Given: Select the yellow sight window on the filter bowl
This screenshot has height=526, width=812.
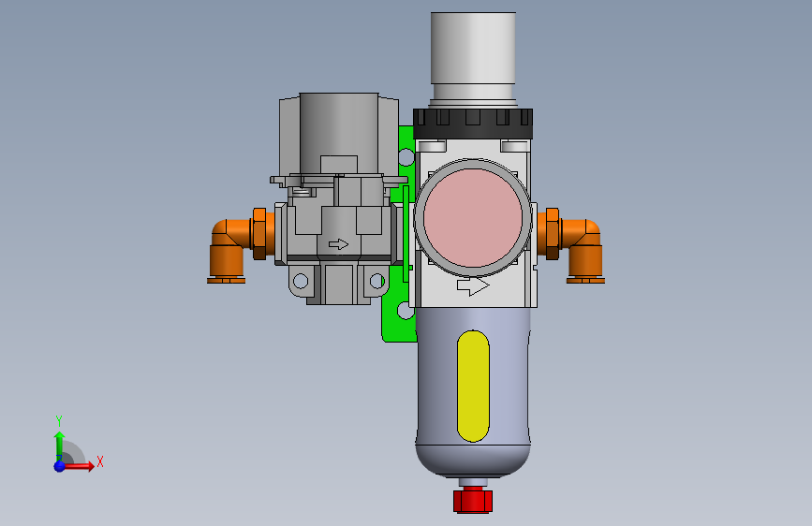Looking at the screenshot, I should (x=473, y=387).
